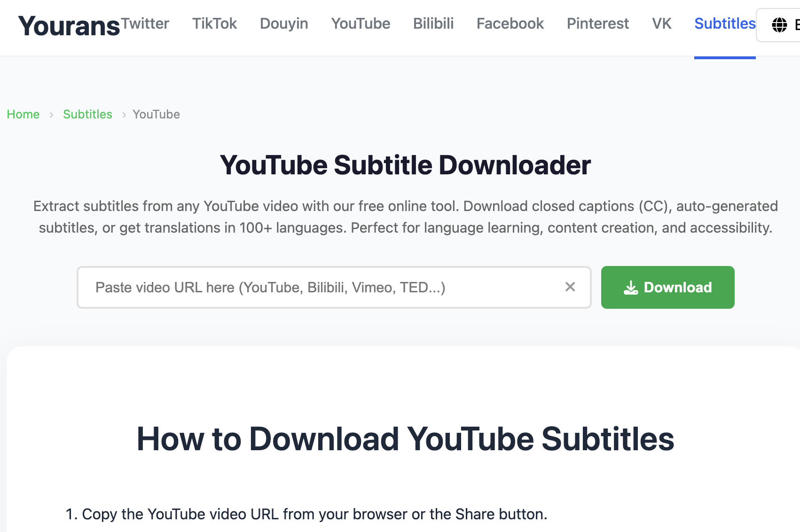Click the How to Download YouTube Subtitles heading
Viewport: 800px width, 532px height.
(405, 439)
